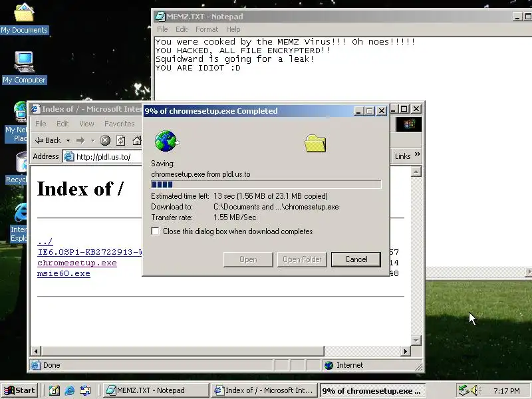Click the Internet zone globe in status bar
This screenshot has height=399, width=532.
(x=329, y=365)
